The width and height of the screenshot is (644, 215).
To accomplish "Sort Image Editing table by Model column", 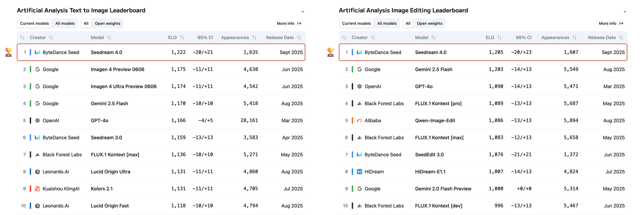I will [x=433, y=37].
